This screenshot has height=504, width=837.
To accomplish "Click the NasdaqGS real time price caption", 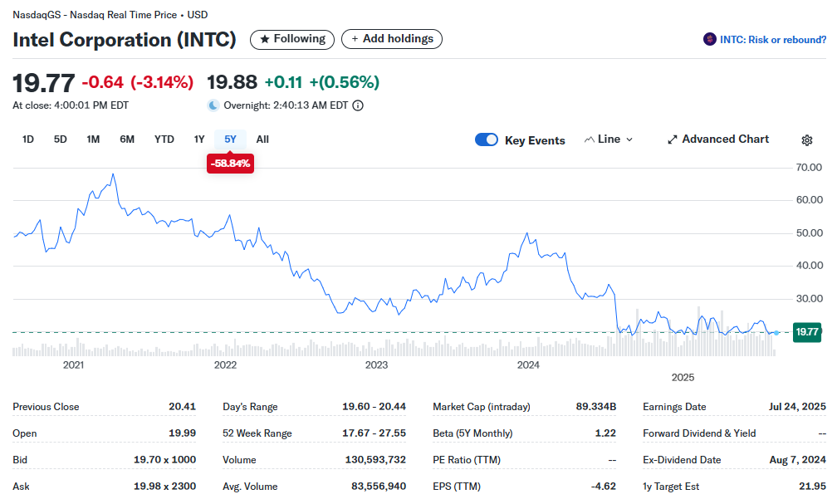I will (110, 15).
